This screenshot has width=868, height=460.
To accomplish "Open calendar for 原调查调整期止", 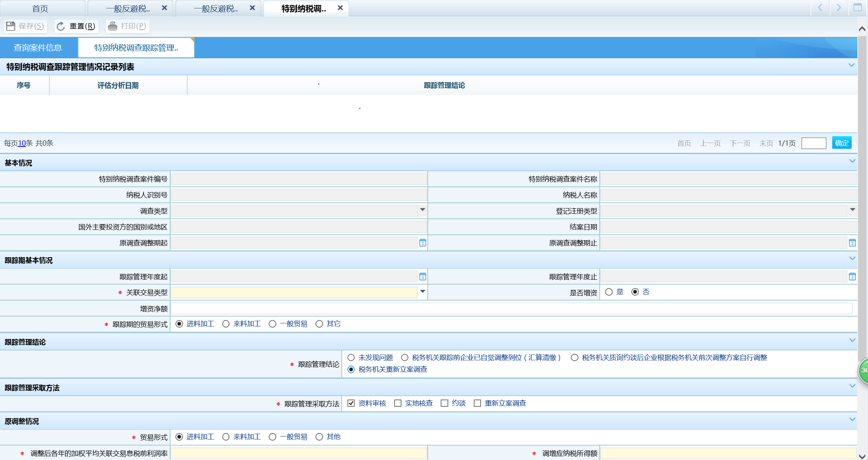I will click(x=852, y=243).
